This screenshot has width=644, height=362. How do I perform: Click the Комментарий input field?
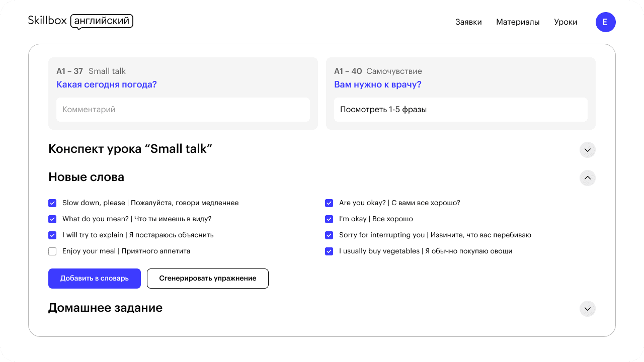(183, 109)
